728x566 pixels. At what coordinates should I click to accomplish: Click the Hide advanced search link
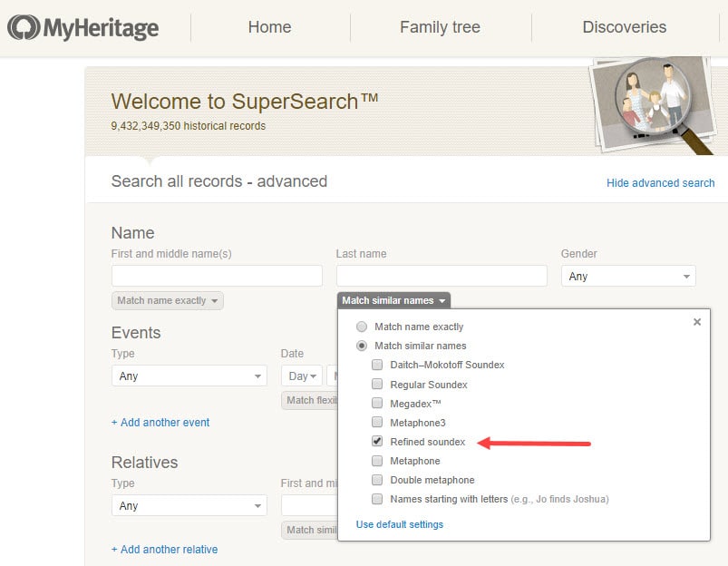pos(660,183)
